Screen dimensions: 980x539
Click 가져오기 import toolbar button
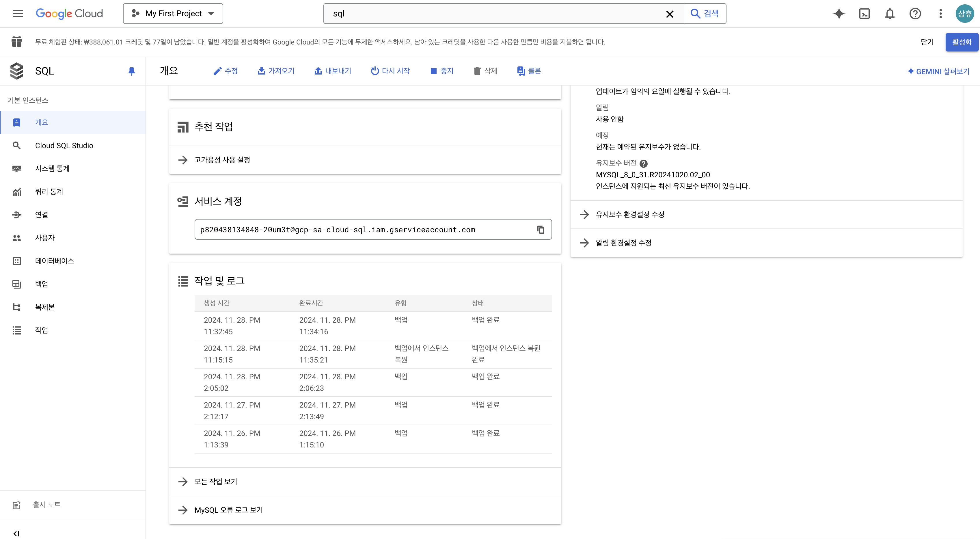(276, 71)
